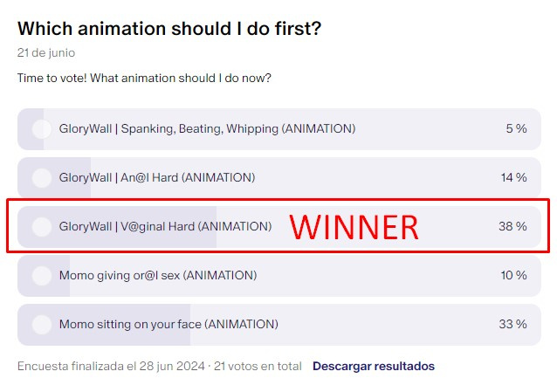Click the Encuesta finalizada el 28 jun 2024 text
557x392 pixels.
pos(111,366)
